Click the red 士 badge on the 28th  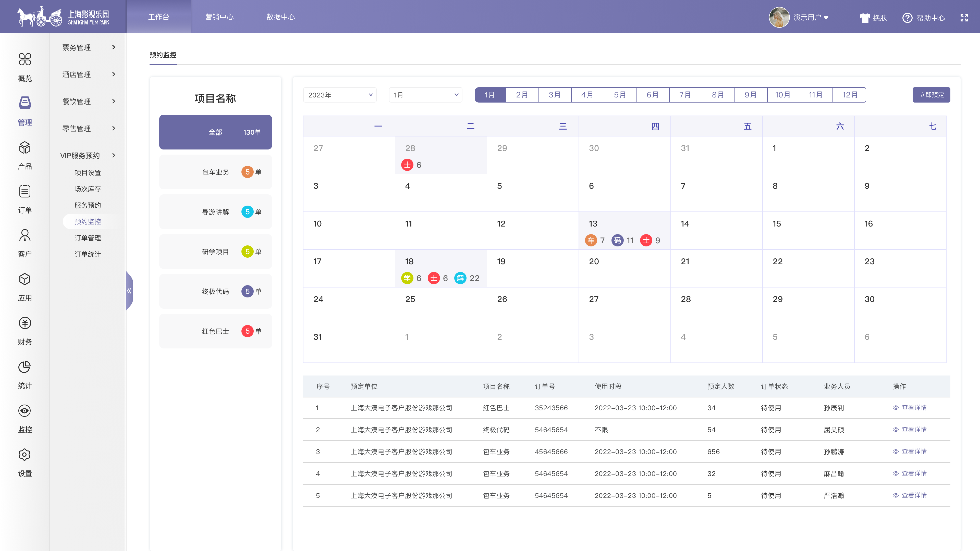click(x=407, y=165)
